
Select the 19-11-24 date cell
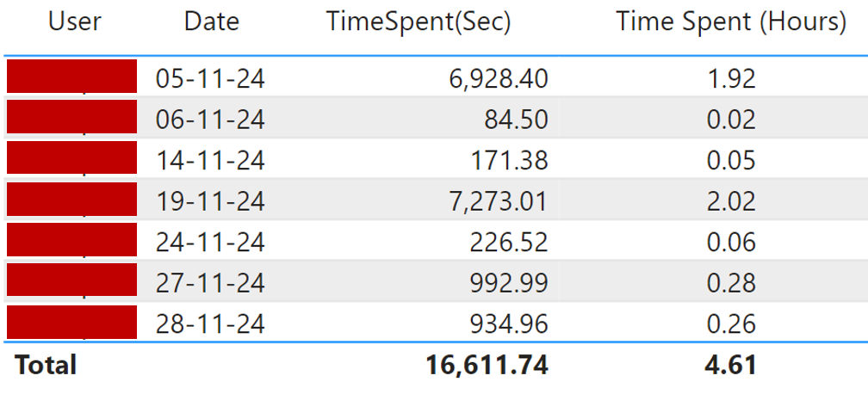tap(210, 201)
